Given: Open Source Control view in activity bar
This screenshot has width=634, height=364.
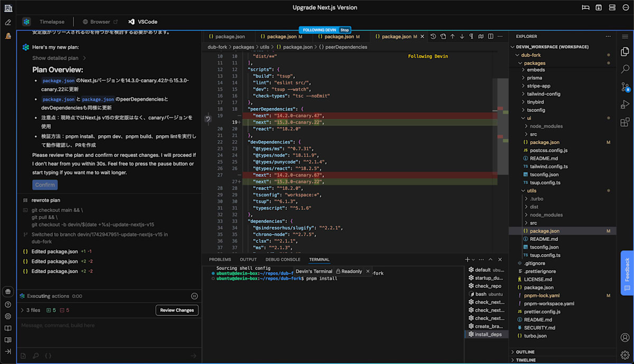Looking at the screenshot, I should point(625,87).
